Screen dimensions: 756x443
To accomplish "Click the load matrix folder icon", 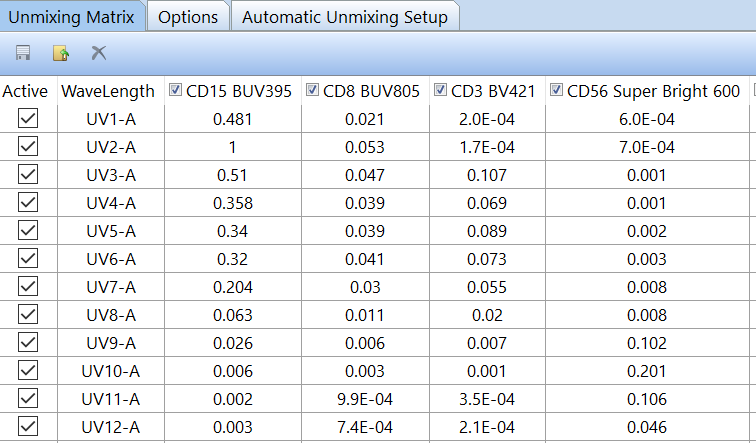I will [x=61, y=53].
